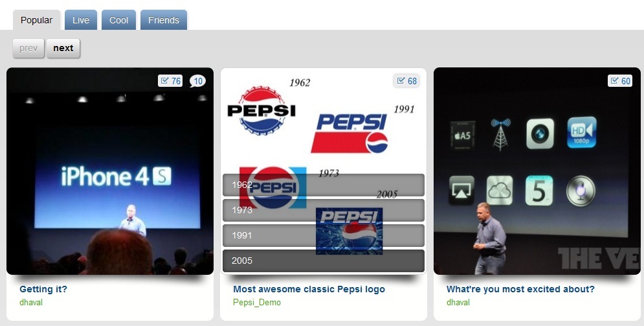Open the 10 comments bubble on iPhone card
Image resolution: width=644 pixels, height=326 pixels.
(197, 81)
